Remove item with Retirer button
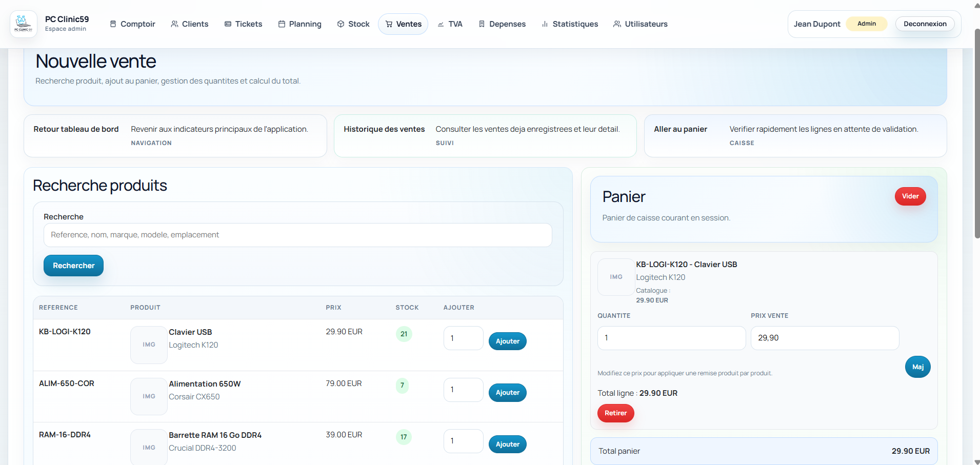980x465 pixels. coord(615,413)
